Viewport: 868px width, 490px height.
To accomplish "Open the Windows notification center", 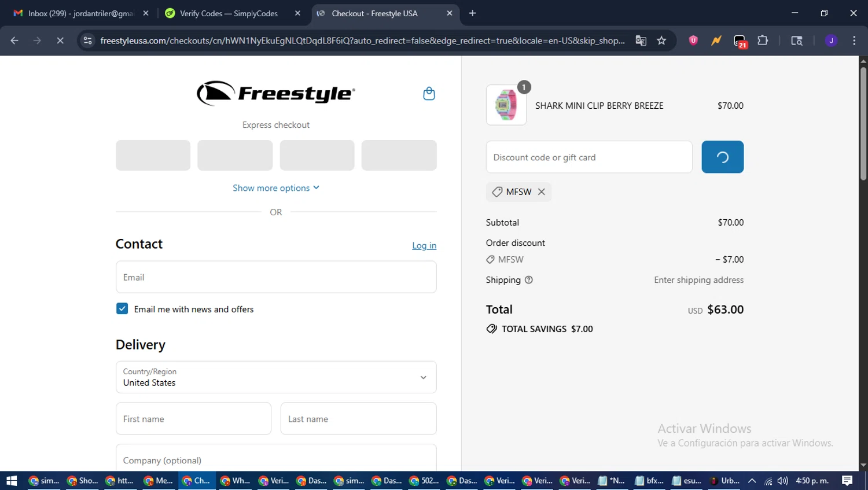I will (847, 481).
